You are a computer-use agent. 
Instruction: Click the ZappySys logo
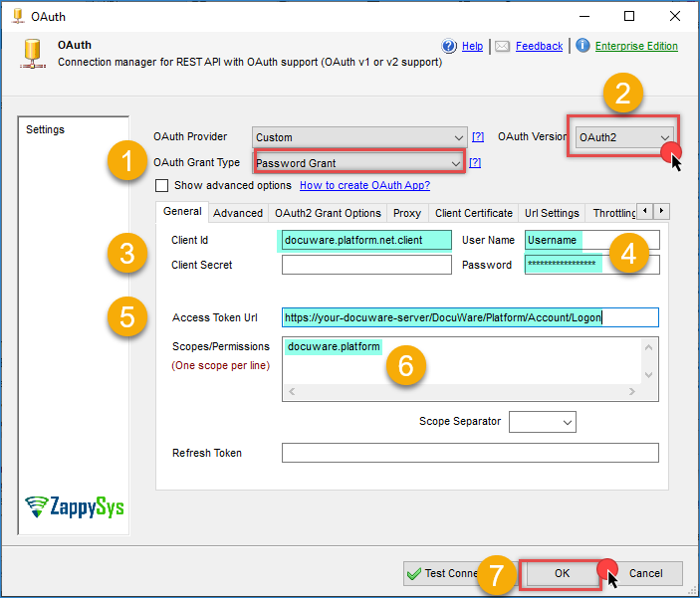click(75, 505)
